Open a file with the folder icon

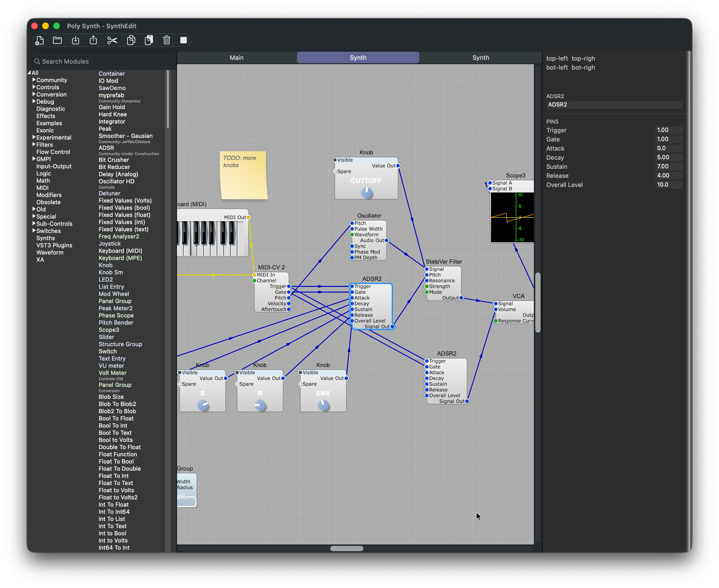click(57, 40)
